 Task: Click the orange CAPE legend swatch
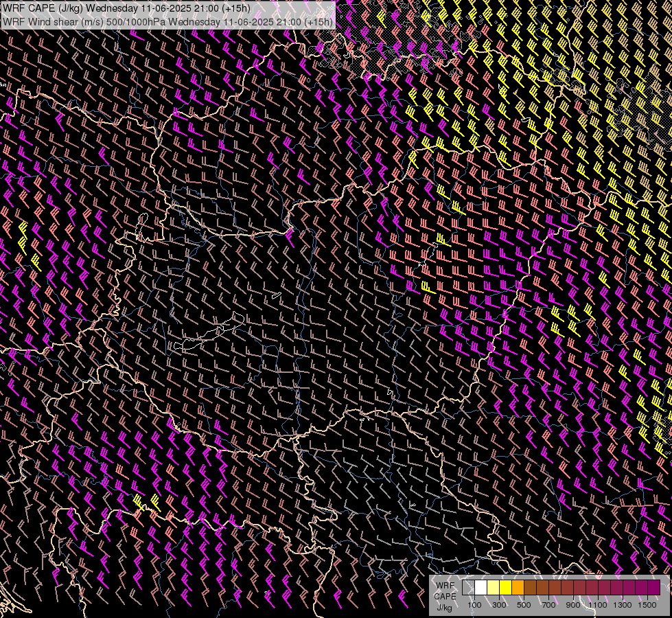518,588
